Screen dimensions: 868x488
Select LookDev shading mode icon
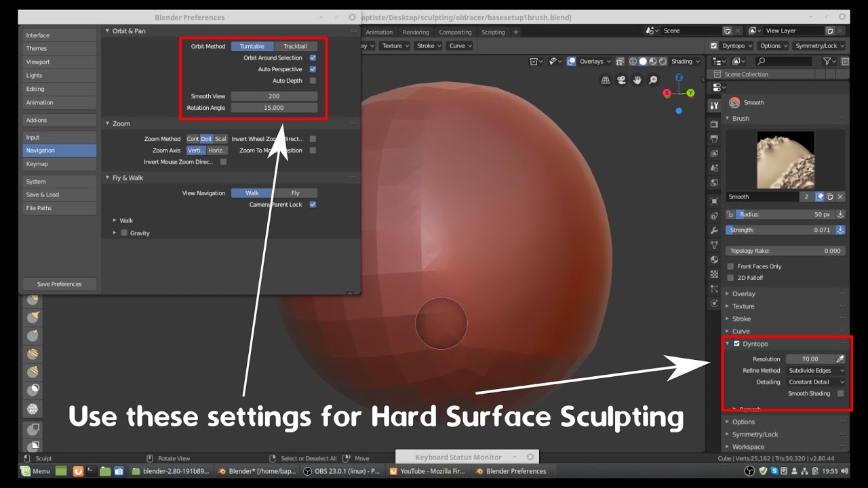click(652, 61)
